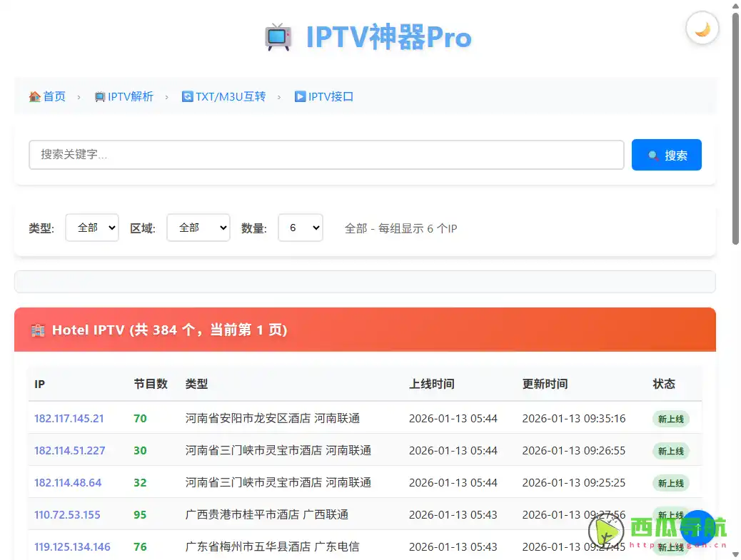This screenshot has width=741, height=560.
Task: Click the 新上线 status badge for 110.72.53.155
Action: 670,515
